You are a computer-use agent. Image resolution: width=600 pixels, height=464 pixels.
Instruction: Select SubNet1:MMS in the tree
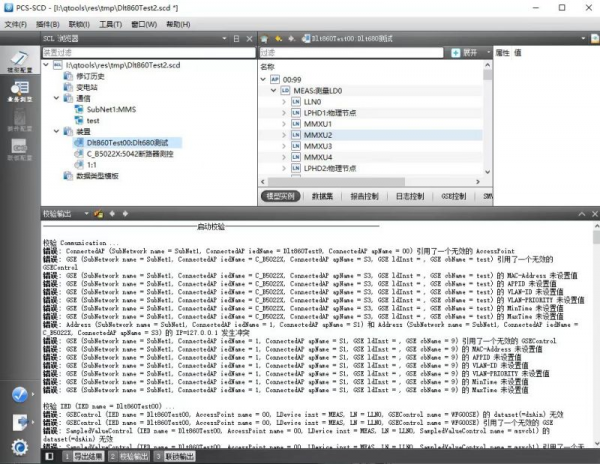point(109,109)
